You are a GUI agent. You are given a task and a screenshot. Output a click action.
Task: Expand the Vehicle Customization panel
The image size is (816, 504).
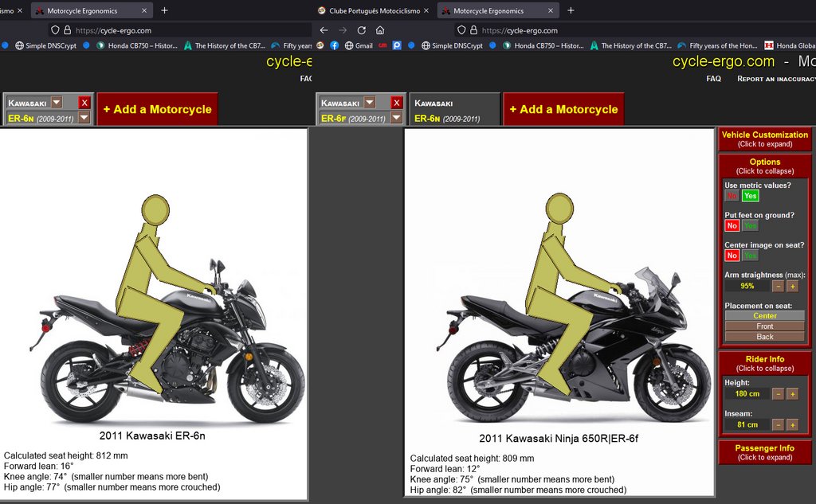coord(764,139)
